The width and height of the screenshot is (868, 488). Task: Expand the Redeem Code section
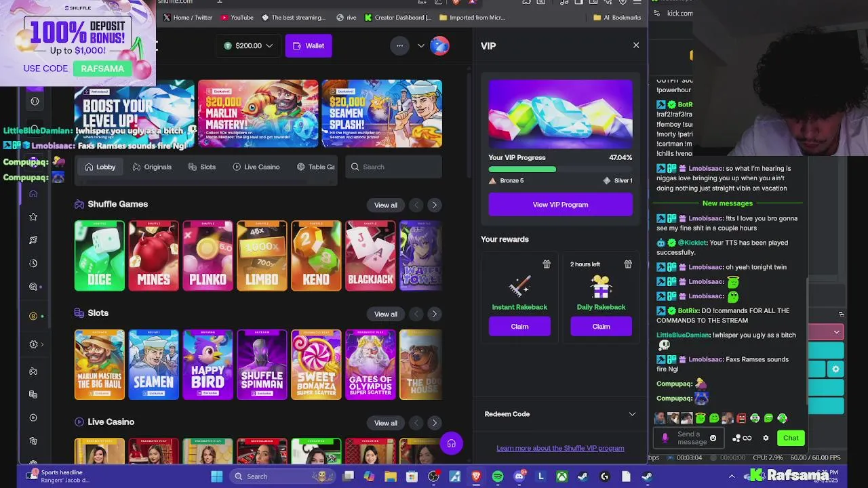click(560, 414)
